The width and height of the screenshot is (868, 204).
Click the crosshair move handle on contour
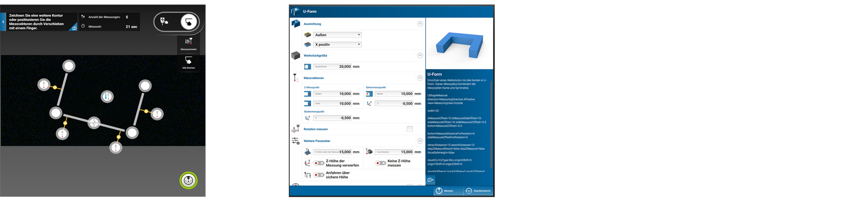tap(94, 123)
